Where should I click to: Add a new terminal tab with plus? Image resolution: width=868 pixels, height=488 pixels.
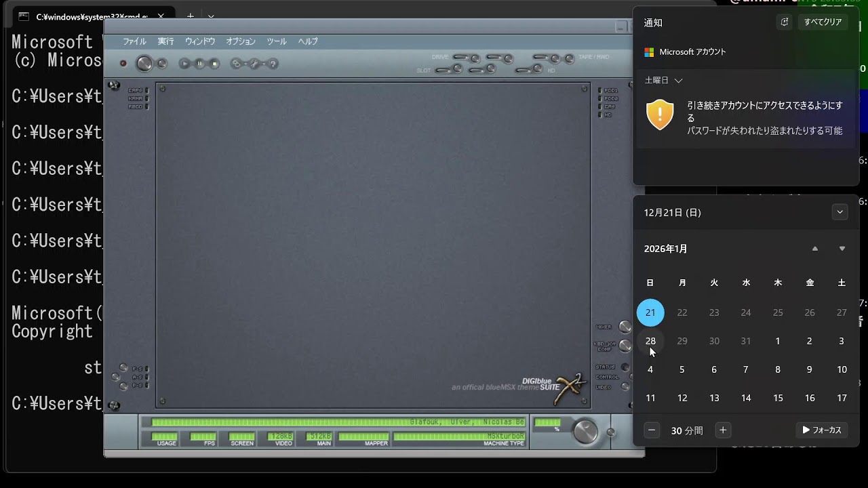(191, 16)
